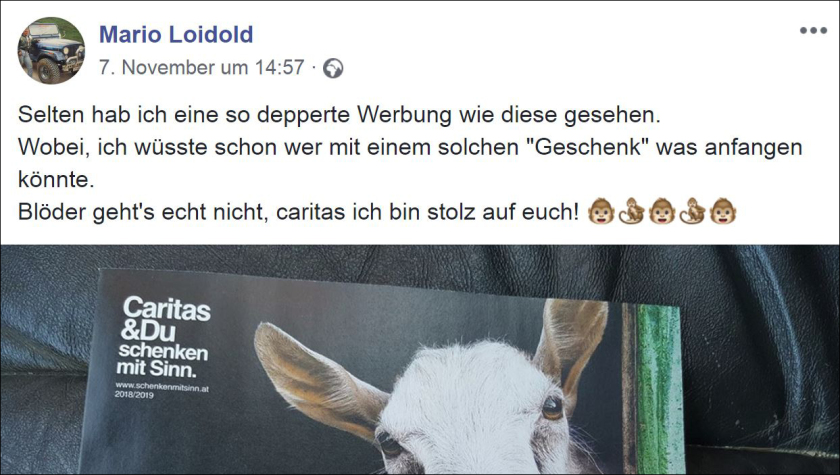Click the globe public-audience icon
Image resolution: width=840 pixels, height=475 pixels.
pyautogui.click(x=333, y=69)
